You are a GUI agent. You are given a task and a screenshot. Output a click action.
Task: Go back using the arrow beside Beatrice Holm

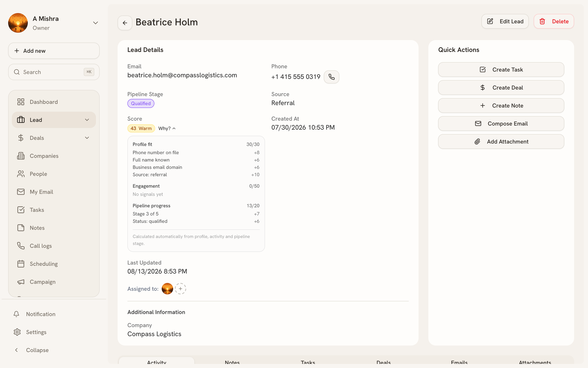125,23
